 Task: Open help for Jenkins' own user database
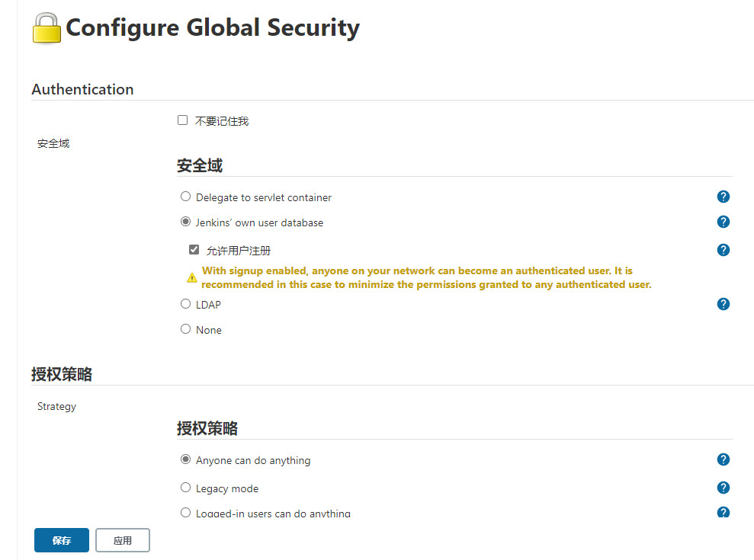pyautogui.click(x=724, y=222)
